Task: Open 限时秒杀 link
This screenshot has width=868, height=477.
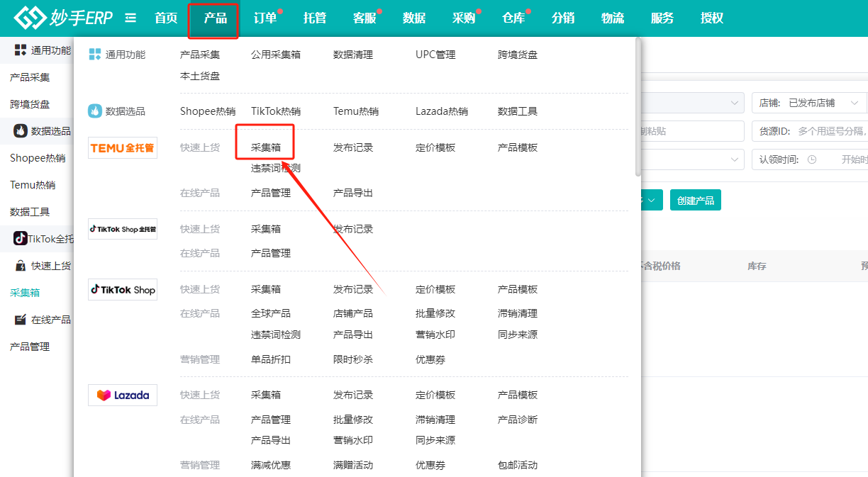Action: point(353,359)
